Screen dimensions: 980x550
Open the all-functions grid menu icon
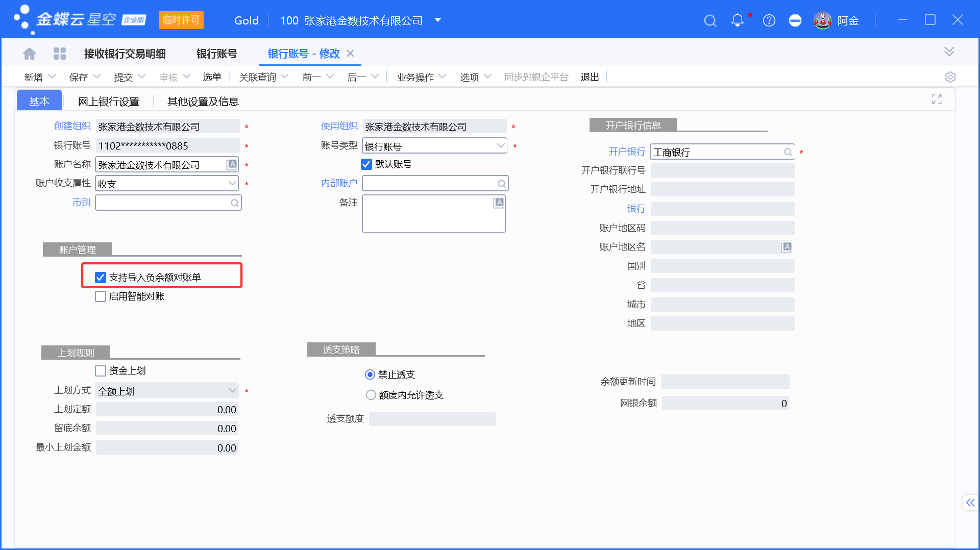pyautogui.click(x=60, y=54)
